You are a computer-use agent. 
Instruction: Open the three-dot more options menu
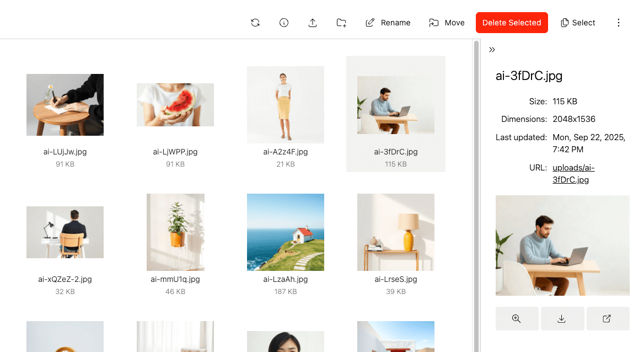[x=618, y=23]
